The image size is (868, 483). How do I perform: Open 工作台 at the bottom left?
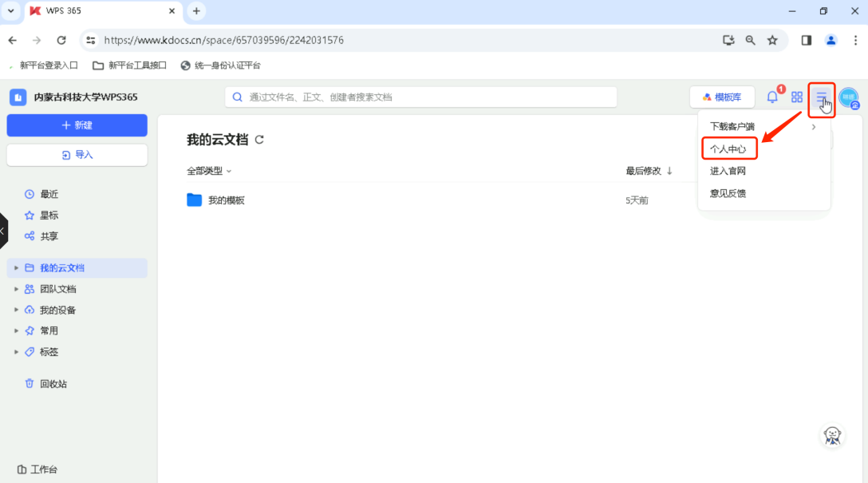point(38,469)
